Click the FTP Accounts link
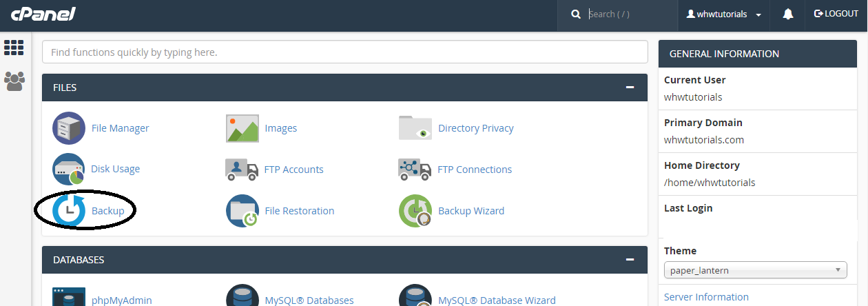This screenshot has width=868, height=306. click(294, 170)
